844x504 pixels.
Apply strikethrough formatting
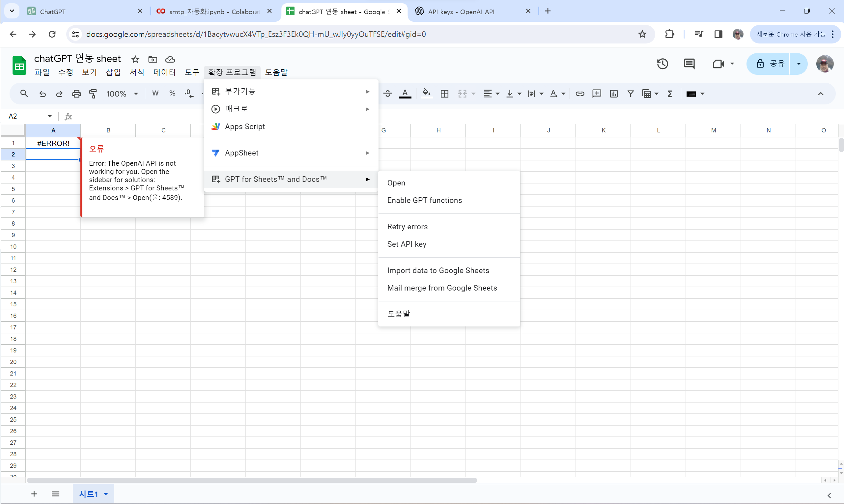point(387,94)
